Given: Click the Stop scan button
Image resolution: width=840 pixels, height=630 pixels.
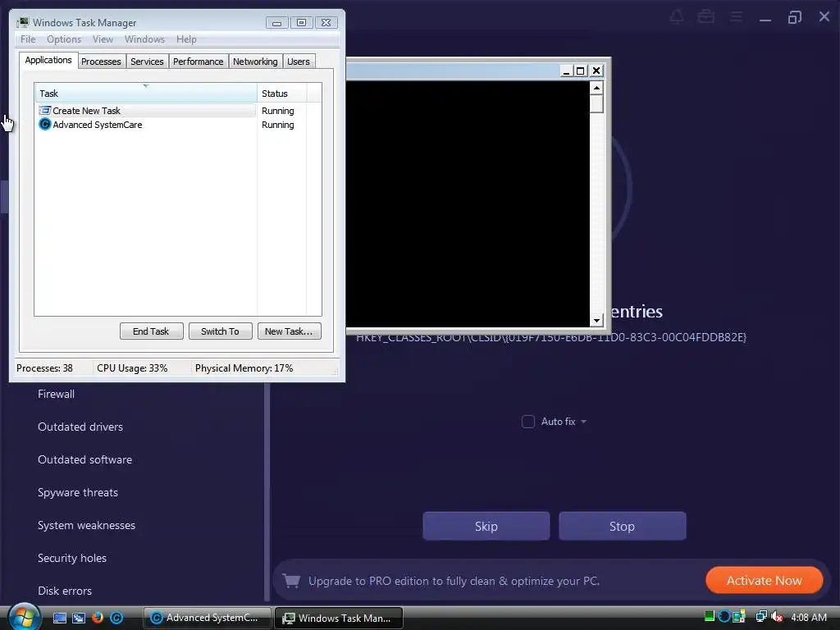Looking at the screenshot, I should tap(622, 526).
